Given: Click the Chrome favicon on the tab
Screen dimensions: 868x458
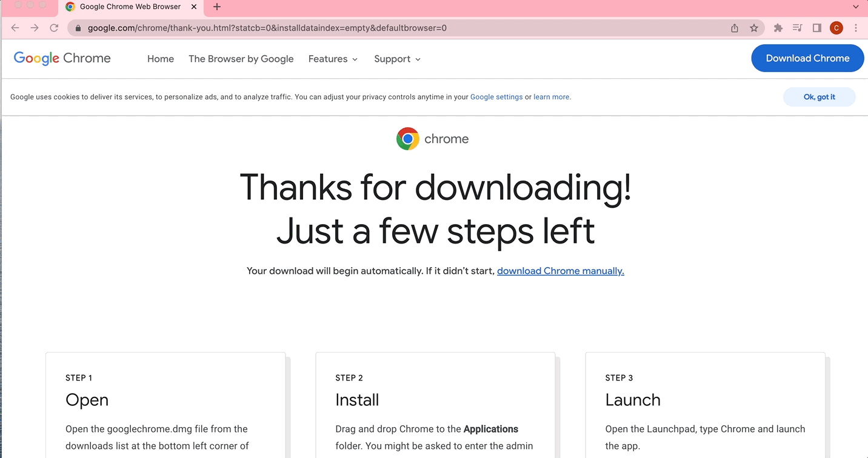Looking at the screenshot, I should tap(70, 7).
